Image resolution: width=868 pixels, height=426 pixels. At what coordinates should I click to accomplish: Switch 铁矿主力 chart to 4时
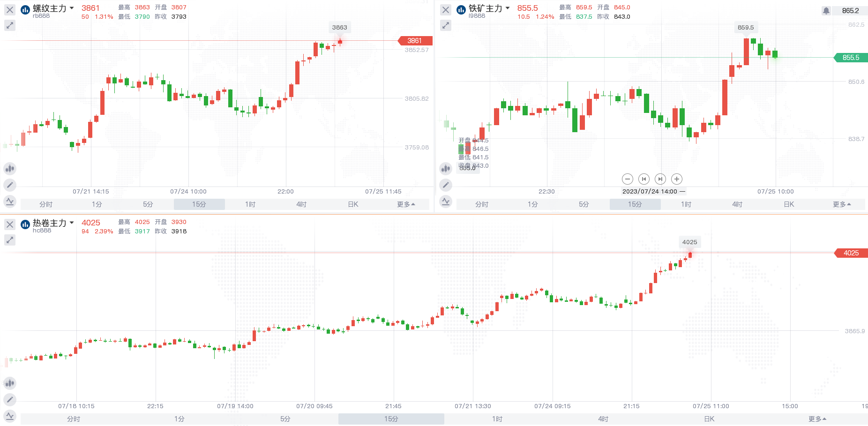737,204
